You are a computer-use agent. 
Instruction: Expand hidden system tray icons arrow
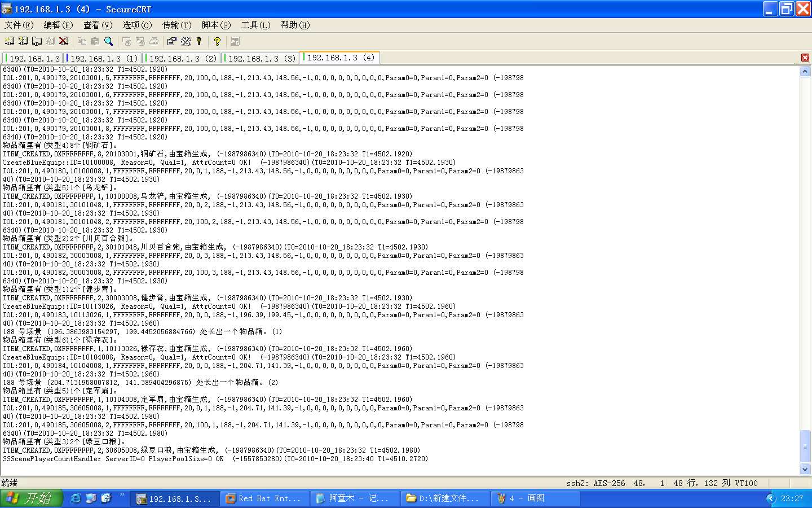771,498
